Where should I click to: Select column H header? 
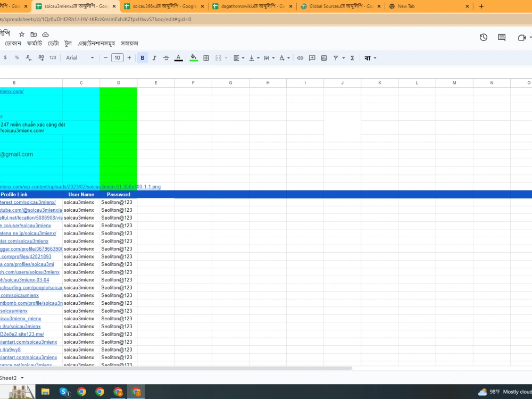click(268, 83)
